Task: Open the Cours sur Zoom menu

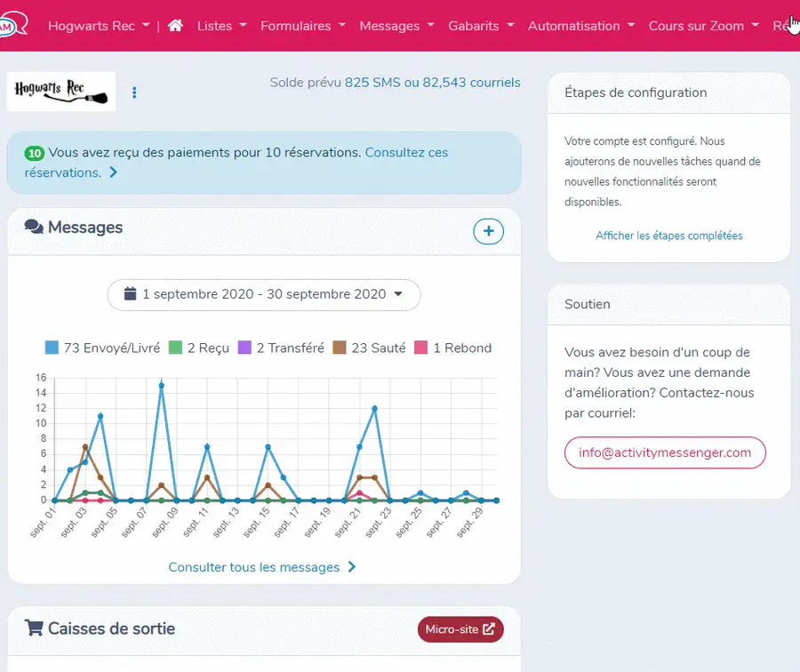Action: click(x=704, y=26)
